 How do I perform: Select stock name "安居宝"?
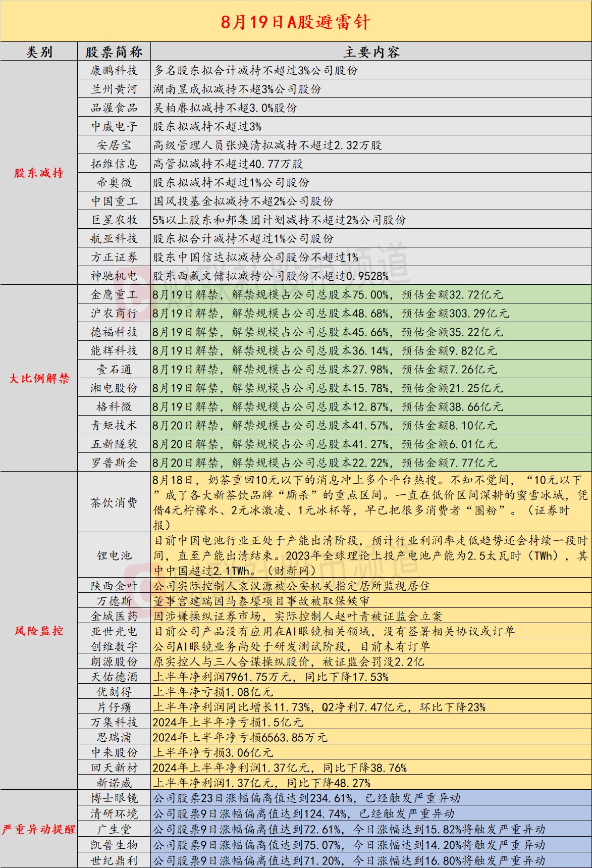pyautogui.click(x=114, y=145)
